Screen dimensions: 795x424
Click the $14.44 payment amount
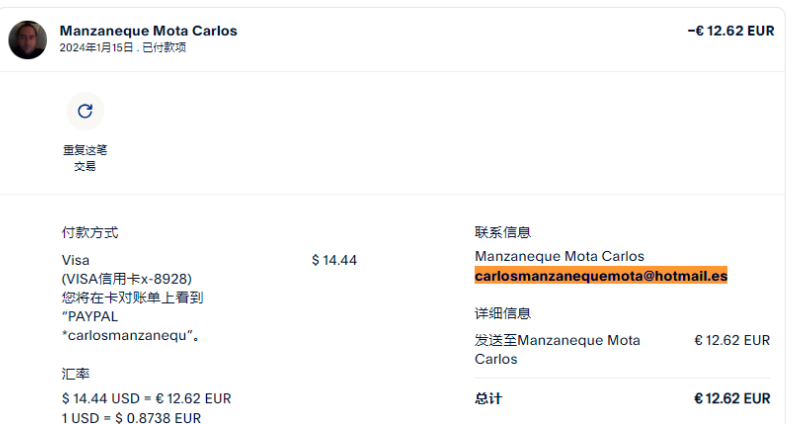334,260
